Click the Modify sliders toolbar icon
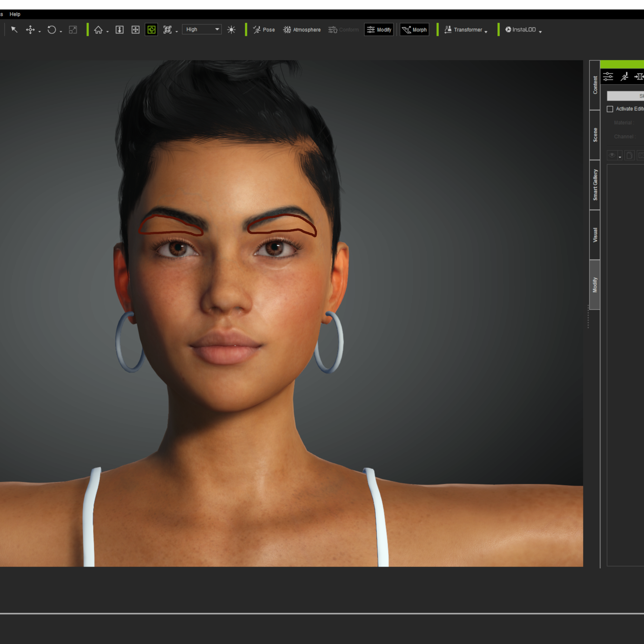This screenshot has width=644, height=644. coord(371,30)
